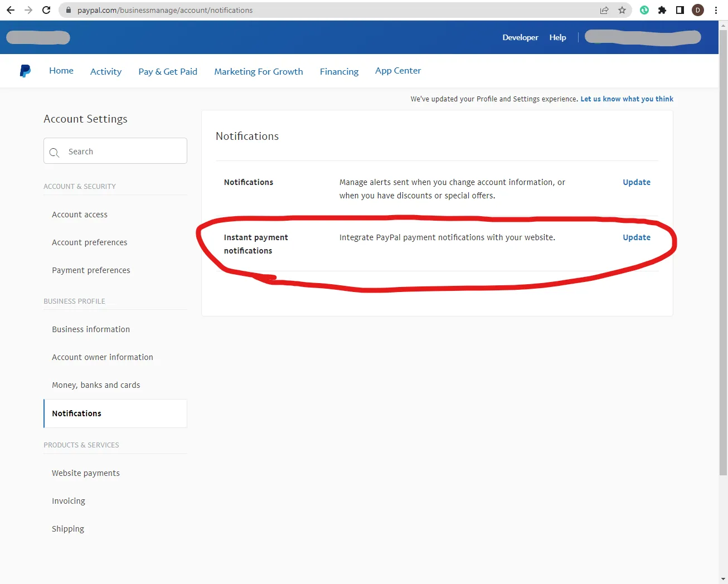The width and height of the screenshot is (728, 584).
Task: Open the Financing menu
Action: tap(339, 71)
